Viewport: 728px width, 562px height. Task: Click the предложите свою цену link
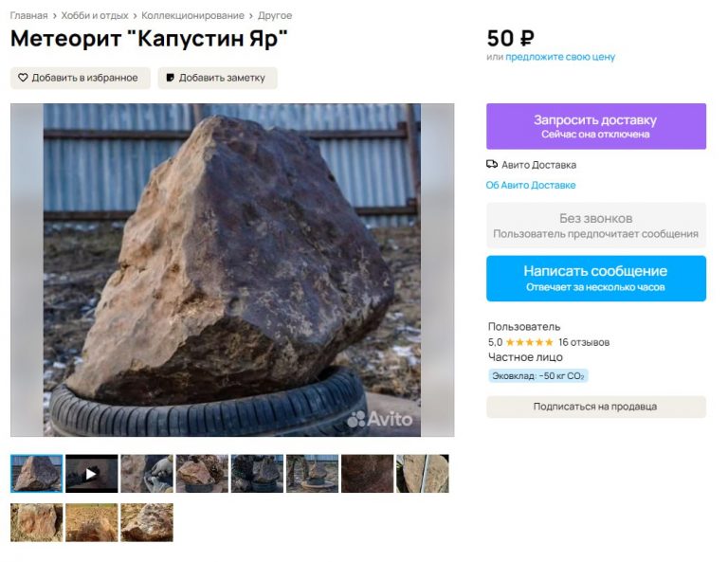[x=559, y=57]
